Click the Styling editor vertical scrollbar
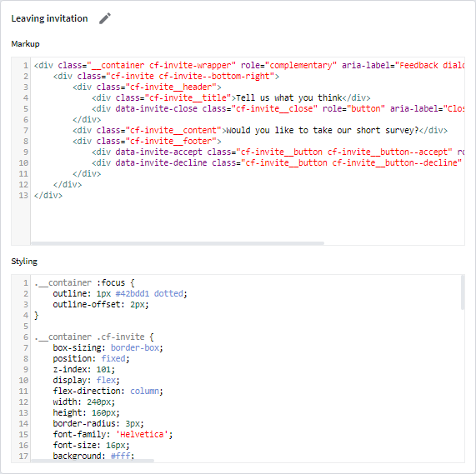Viewport: 476px width, 474px height. coord(463,292)
